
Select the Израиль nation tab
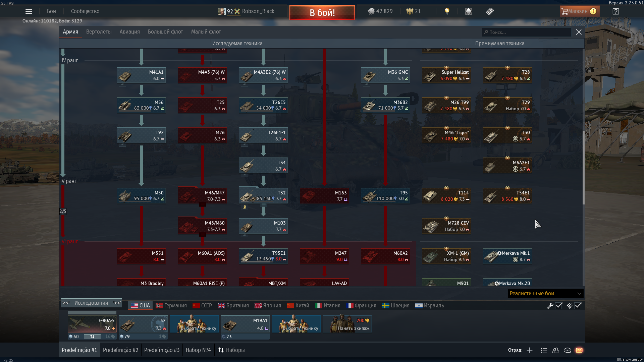click(430, 306)
